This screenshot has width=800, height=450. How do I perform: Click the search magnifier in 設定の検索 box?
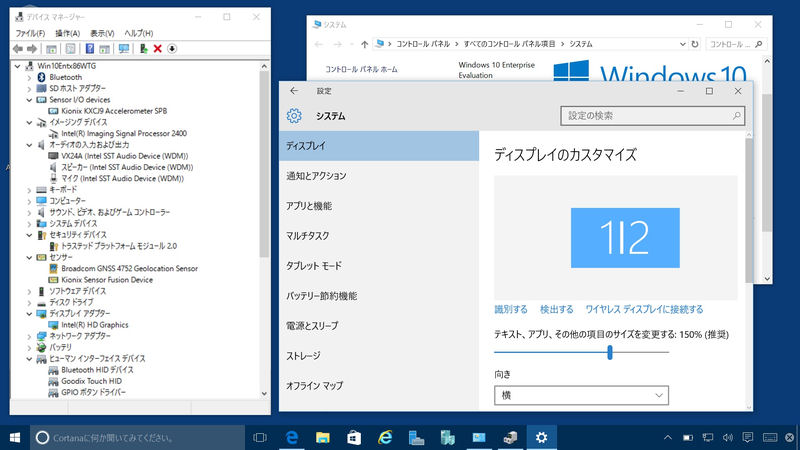(736, 116)
